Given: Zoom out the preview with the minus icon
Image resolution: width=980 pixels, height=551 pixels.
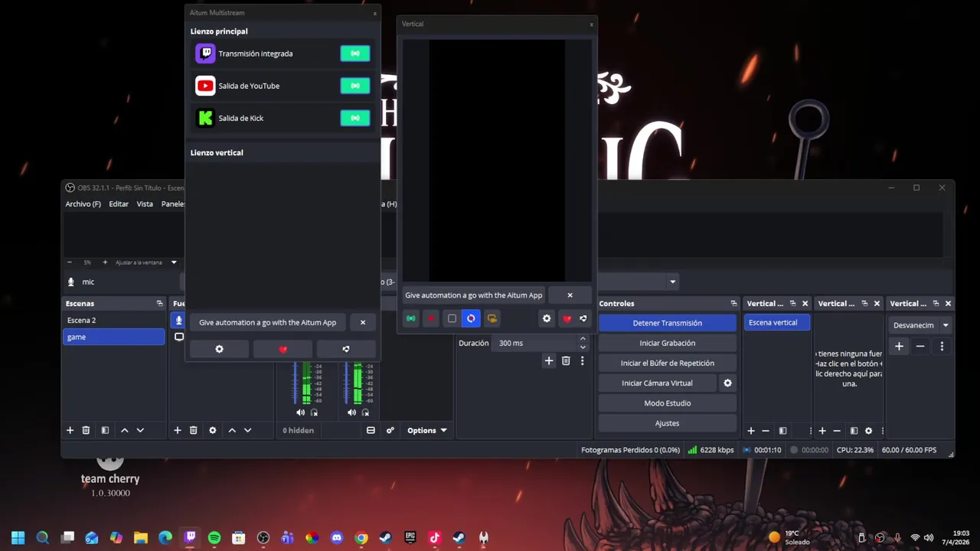Looking at the screenshot, I should pos(70,262).
